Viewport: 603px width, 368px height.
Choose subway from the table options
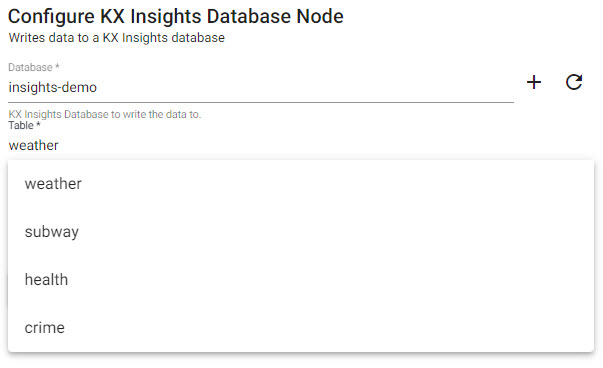(301, 232)
